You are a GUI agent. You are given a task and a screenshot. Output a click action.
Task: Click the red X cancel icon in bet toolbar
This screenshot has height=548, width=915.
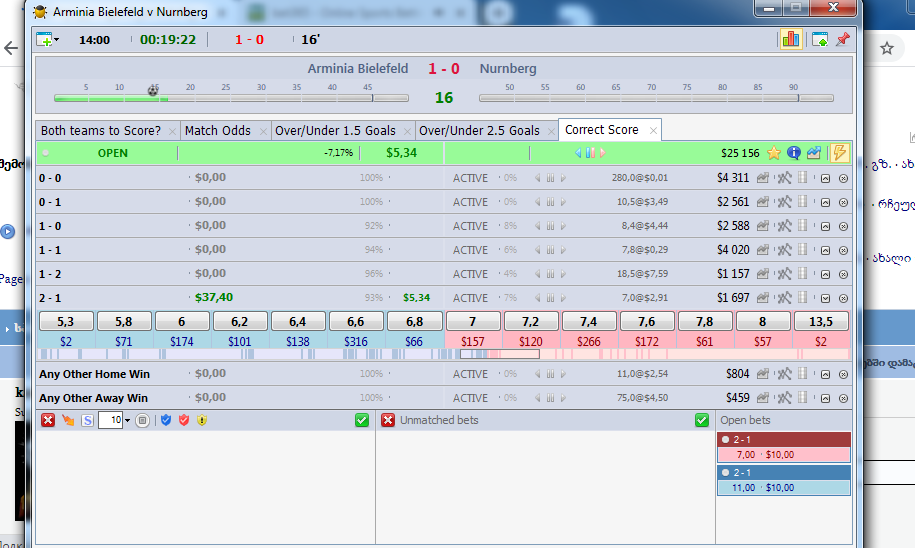48,420
